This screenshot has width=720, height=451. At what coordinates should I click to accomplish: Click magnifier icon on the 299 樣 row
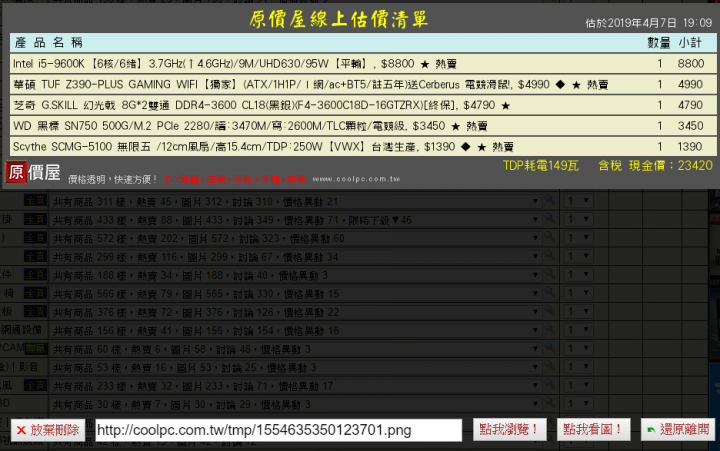[549, 255]
